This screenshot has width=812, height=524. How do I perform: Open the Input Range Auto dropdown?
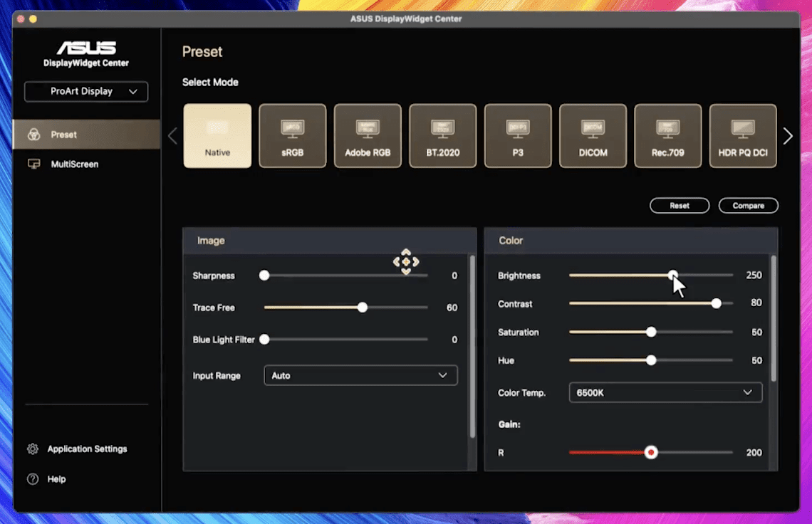(361, 375)
